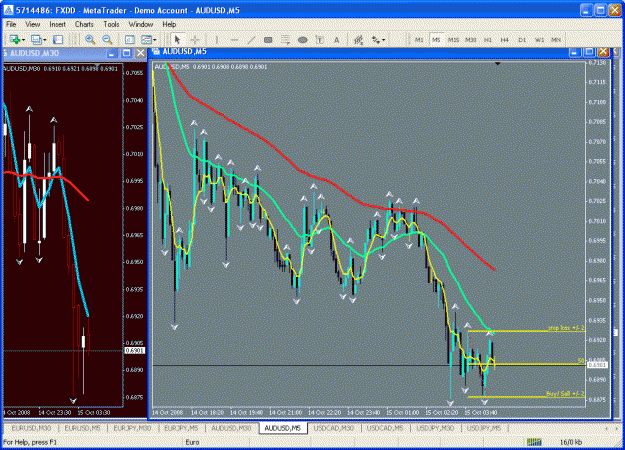Switch to the USDCAD,M5 chart tab
This screenshot has width=625, height=450.
coord(385,428)
